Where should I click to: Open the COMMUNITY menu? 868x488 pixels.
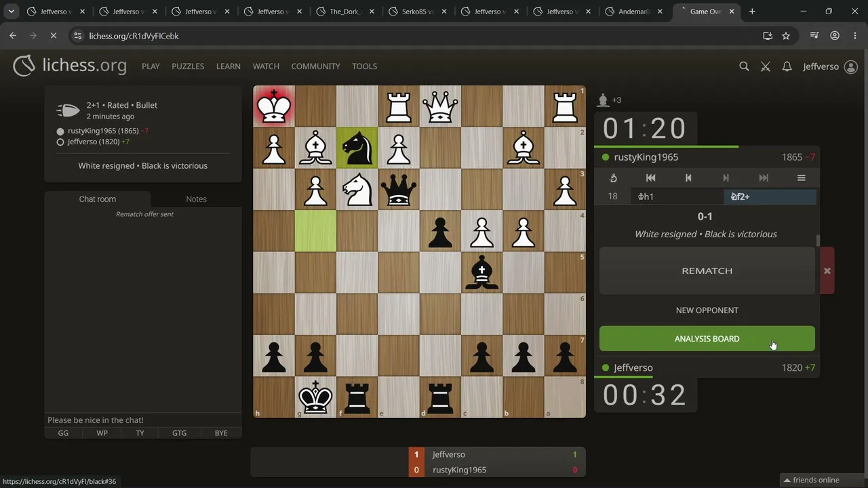[x=315, y=66]
